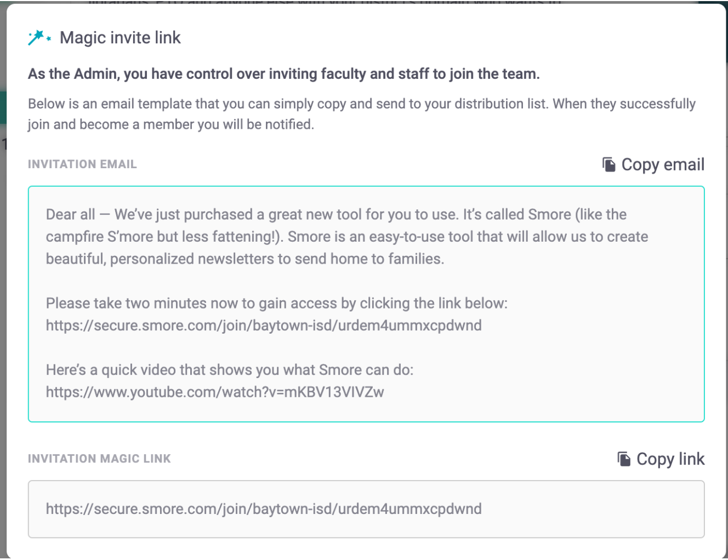Click the copy icon beside Copy link

click(x=624, y=459)
